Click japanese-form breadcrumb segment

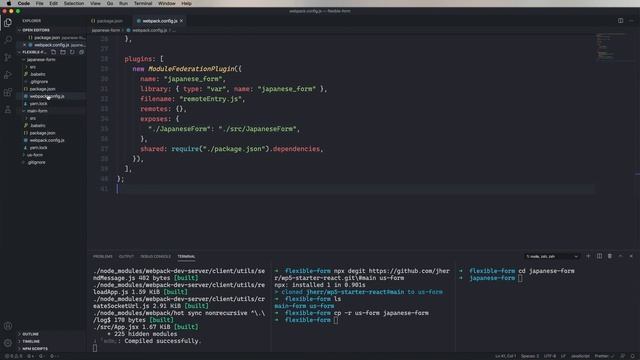[x=106, y=30]
